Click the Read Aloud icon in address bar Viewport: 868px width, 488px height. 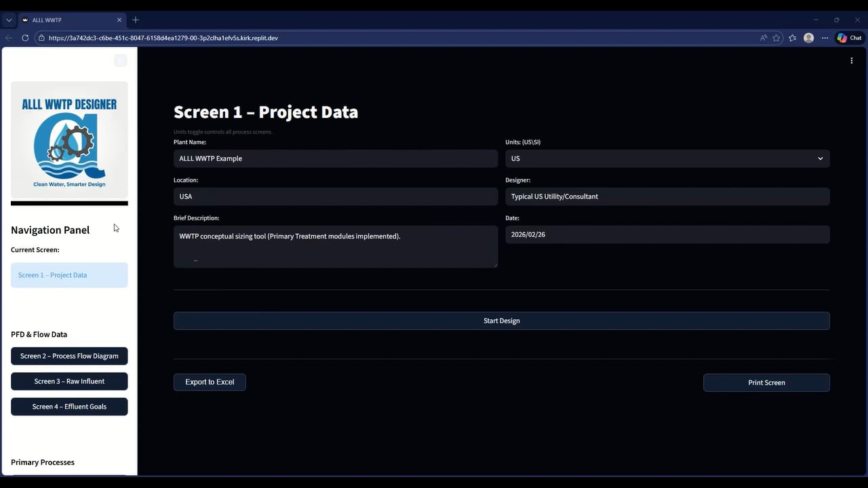764,38
